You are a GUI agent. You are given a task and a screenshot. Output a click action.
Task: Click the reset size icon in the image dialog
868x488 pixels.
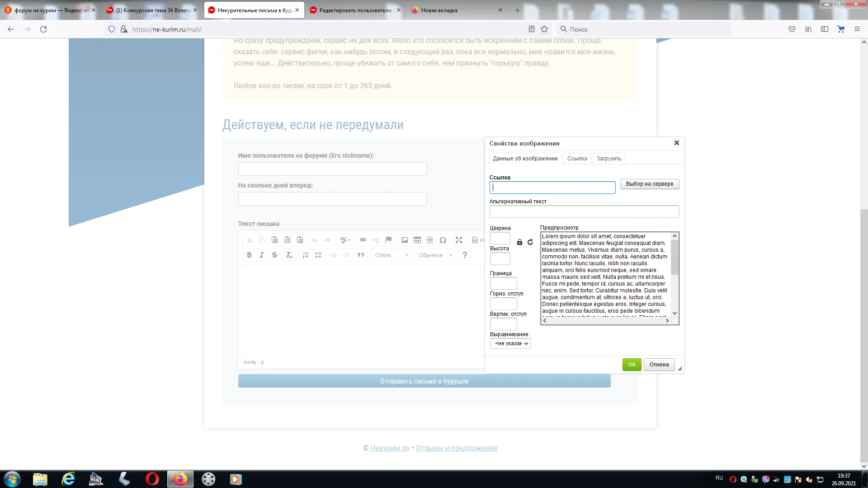pos(530,242)
